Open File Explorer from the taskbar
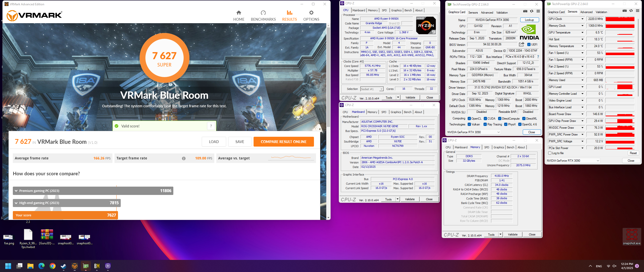644x272 pixels. pyautogui.click(x=30, y=266)
